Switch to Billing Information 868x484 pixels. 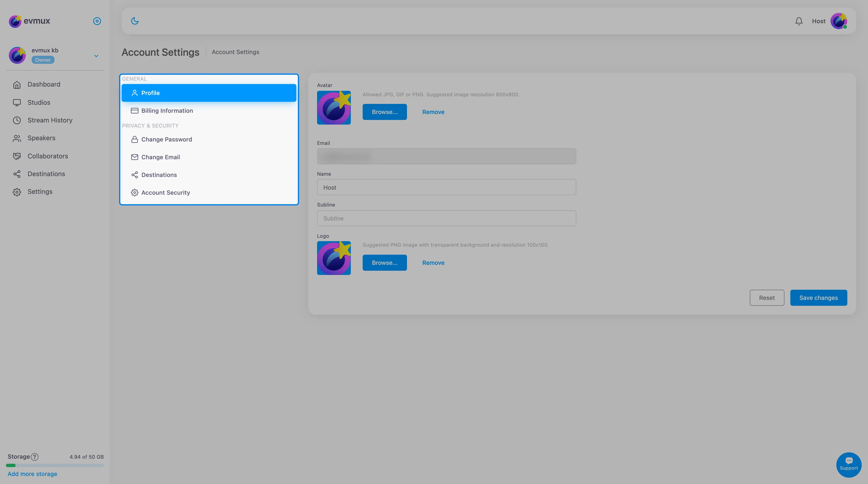coord(209,111)
